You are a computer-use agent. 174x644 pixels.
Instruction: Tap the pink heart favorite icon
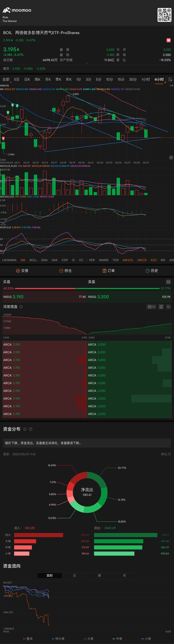pos(169,40)
